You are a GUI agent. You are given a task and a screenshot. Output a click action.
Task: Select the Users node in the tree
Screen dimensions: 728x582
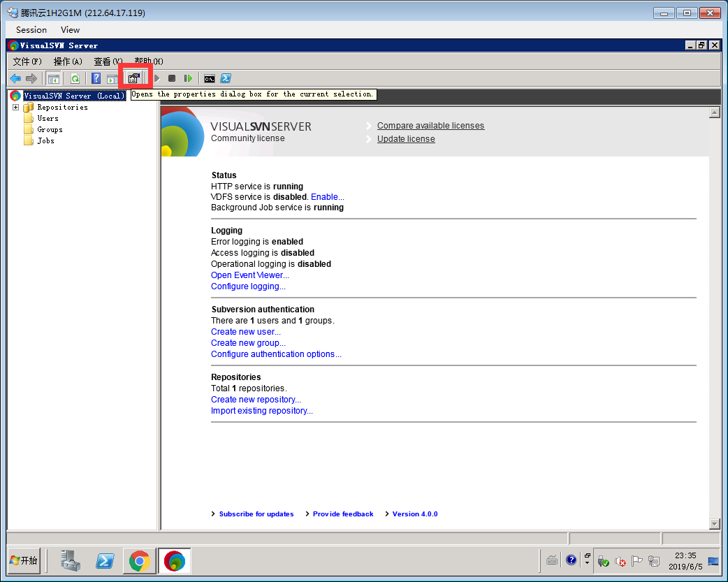coord(48,118)
